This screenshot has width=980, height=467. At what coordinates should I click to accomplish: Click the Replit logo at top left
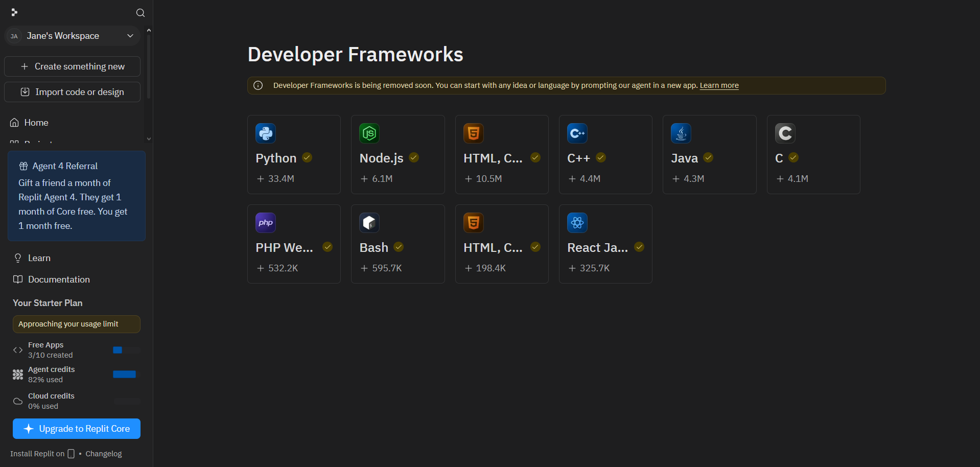[14, 12]
